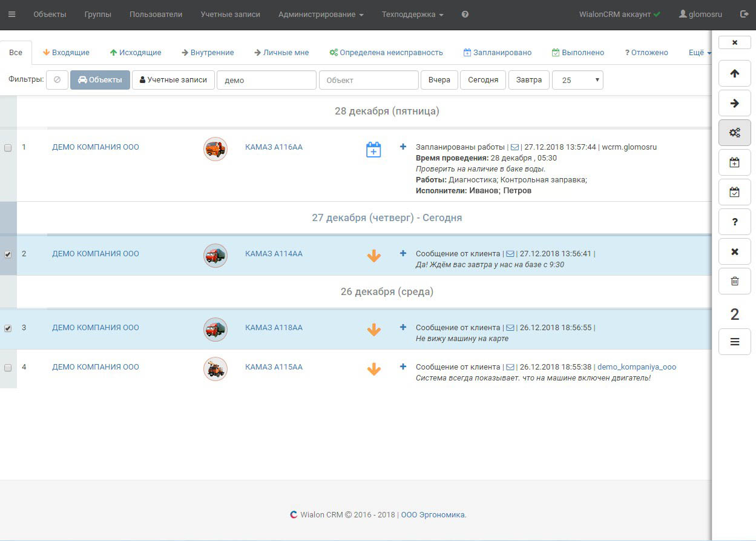Click calendar-check icon in right side panel
The height and width of the screenshot is (541, 756).
click(734, 192)
